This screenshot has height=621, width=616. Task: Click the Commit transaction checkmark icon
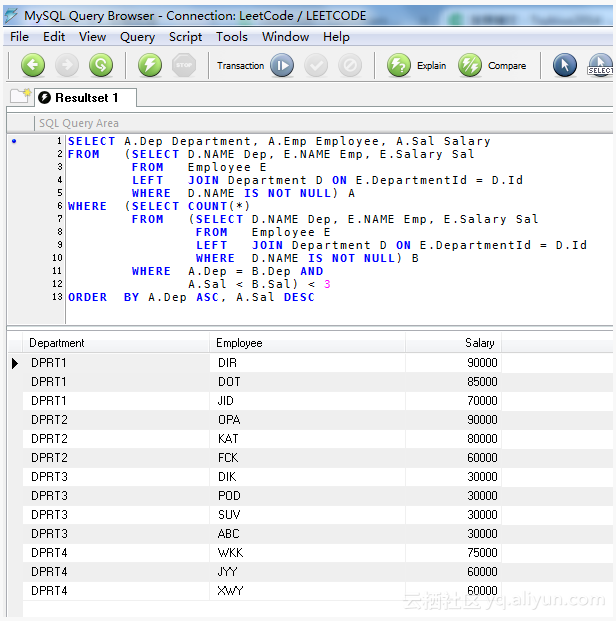[316, 65]
